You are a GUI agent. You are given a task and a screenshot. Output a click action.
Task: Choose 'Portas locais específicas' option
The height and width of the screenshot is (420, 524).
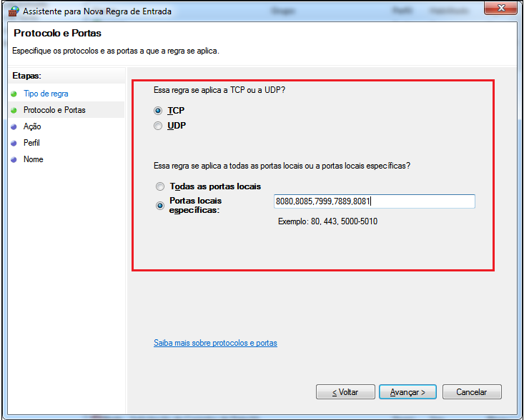click(x=160, y=206)
